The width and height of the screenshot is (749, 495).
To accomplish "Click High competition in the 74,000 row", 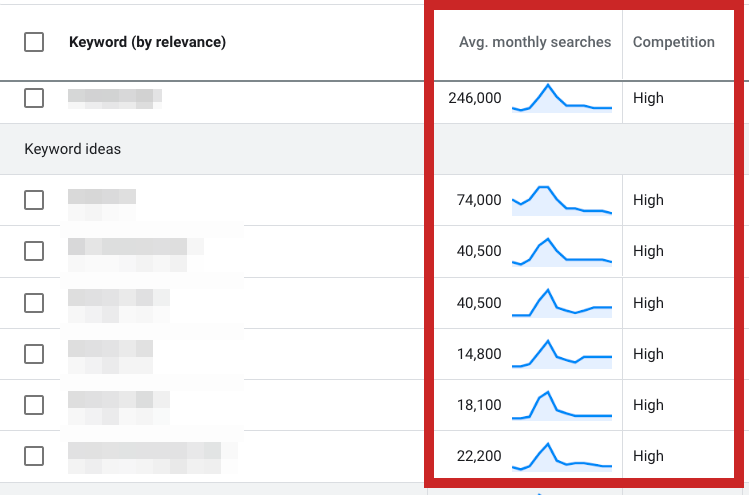I will (648, 200).
